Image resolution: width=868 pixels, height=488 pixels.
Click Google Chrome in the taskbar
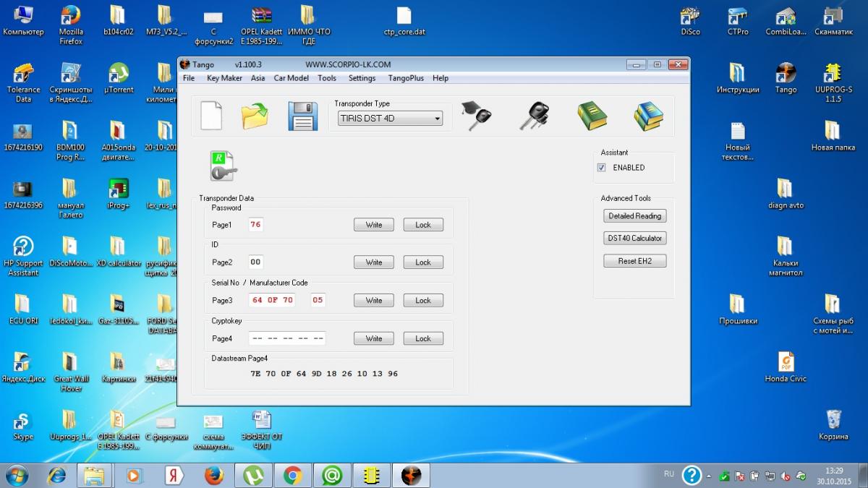click(292, 475)
